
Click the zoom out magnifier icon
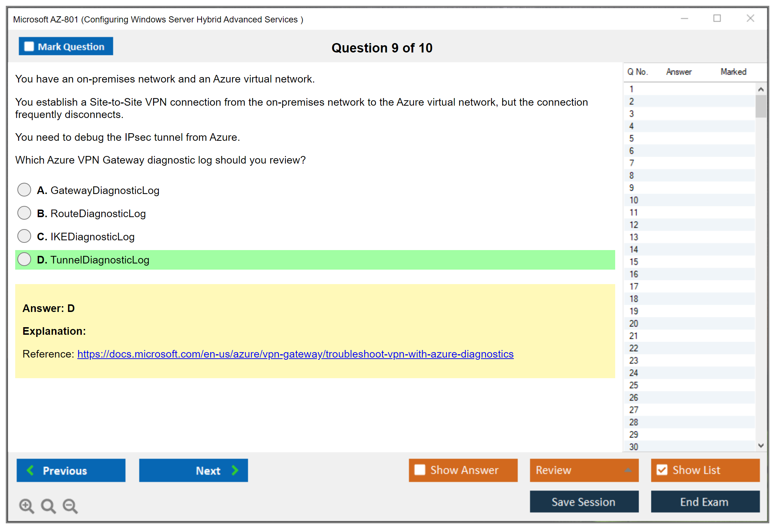click(x=70, y=506)
